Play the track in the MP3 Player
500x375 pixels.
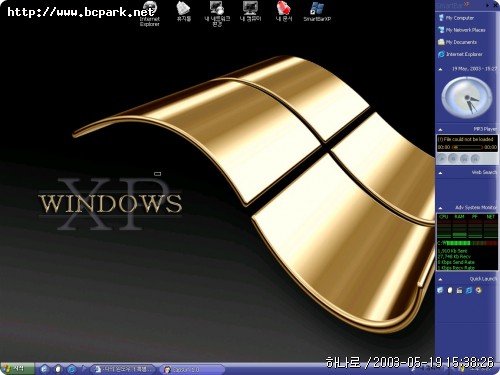pyautogui.click(x=442, y=159)
